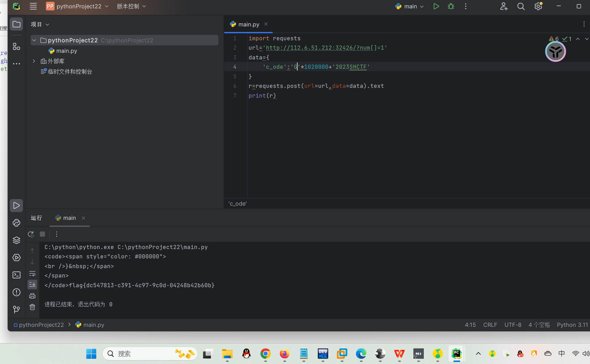Open the main run configuration dropdown
This screenshot has width=590, height=364.
[x=410, y=6]
